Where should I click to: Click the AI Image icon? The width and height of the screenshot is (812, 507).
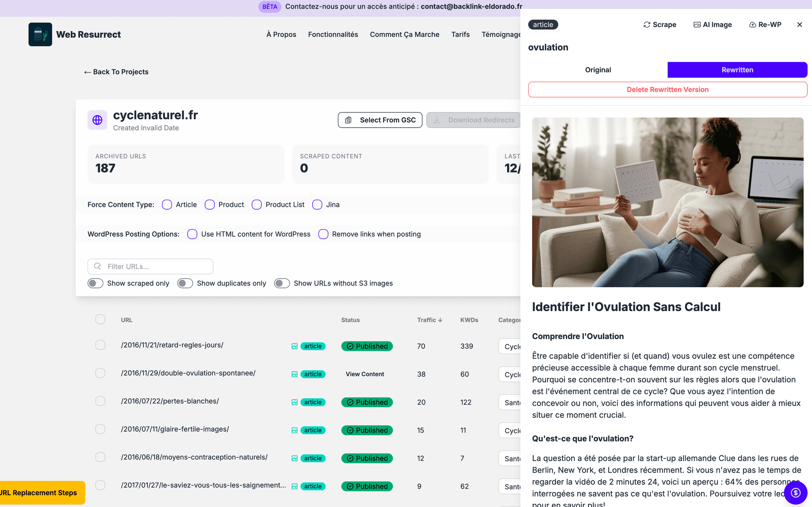[x=696, y=25]
